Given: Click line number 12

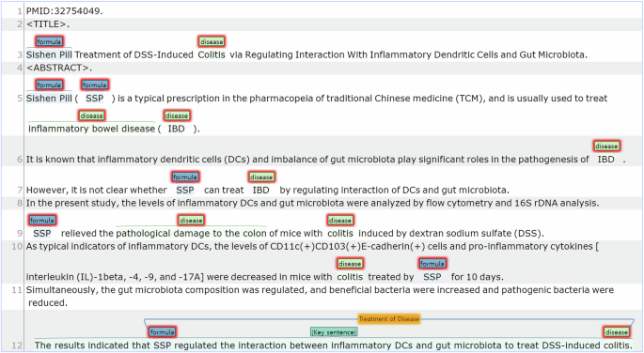Looking at the screenshot, I should pos(17,345).
